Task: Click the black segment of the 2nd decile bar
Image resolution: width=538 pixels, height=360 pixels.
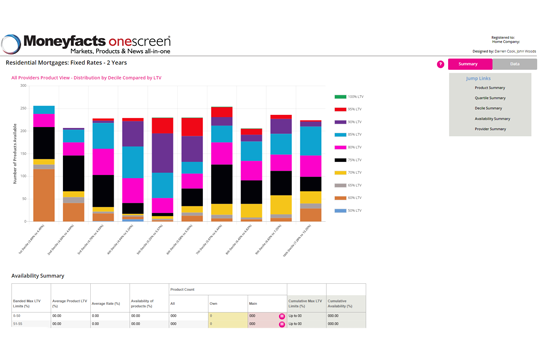Action: pyautogui.click(x=73, y=173)
